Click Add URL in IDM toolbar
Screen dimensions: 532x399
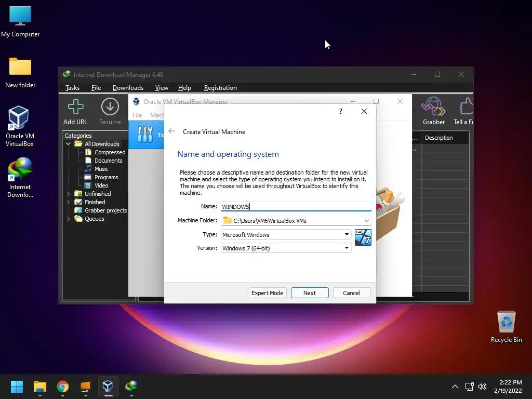75,112
